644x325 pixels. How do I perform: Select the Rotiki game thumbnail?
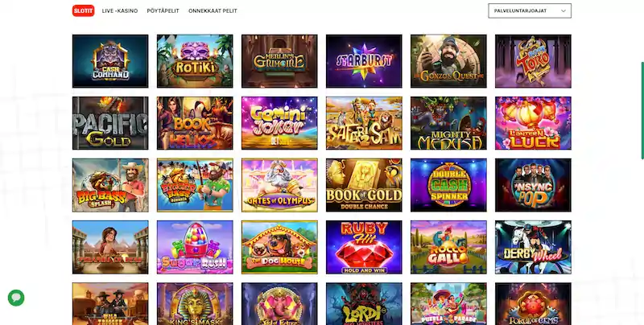(195, 61)
